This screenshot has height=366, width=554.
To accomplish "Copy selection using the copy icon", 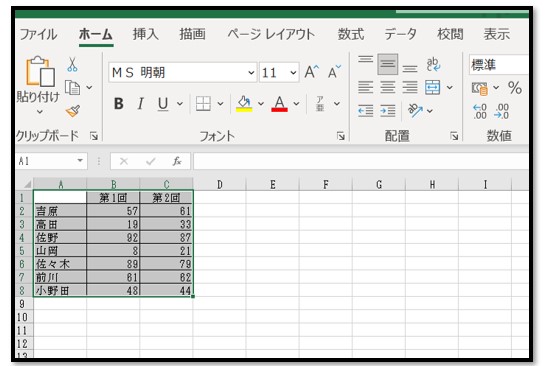I will click(x=72, y=87).
